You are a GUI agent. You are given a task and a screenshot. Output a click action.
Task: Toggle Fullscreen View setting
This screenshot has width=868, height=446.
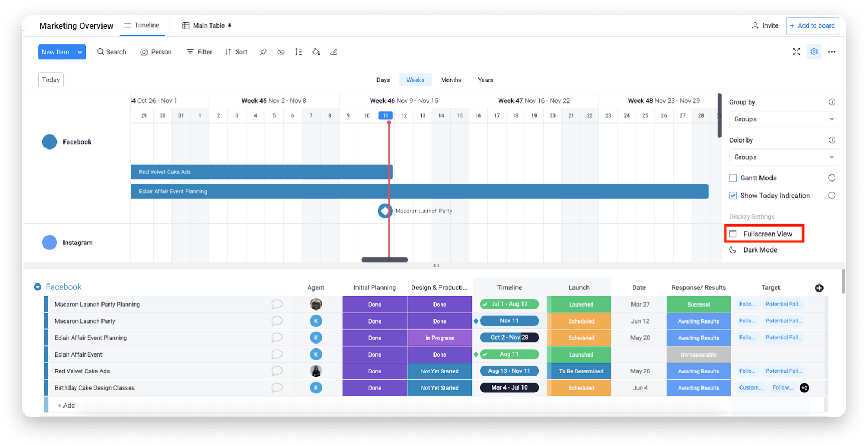pos(764,234)
